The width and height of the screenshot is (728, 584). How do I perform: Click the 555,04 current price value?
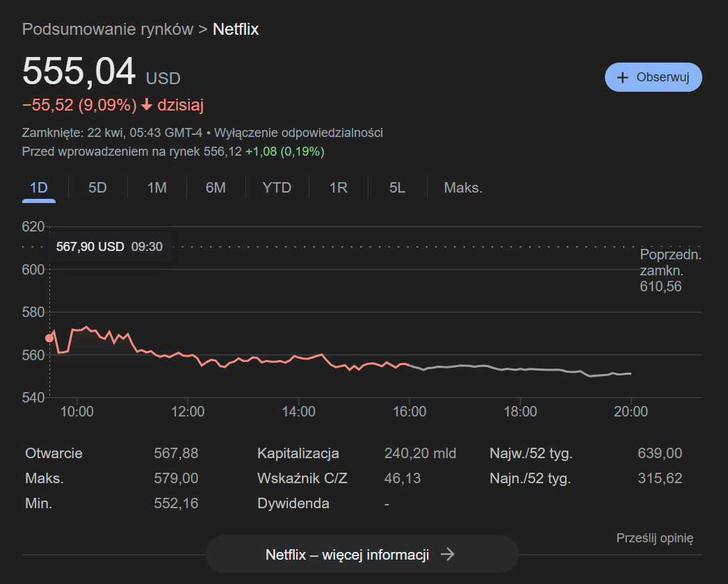coord(79,72)
